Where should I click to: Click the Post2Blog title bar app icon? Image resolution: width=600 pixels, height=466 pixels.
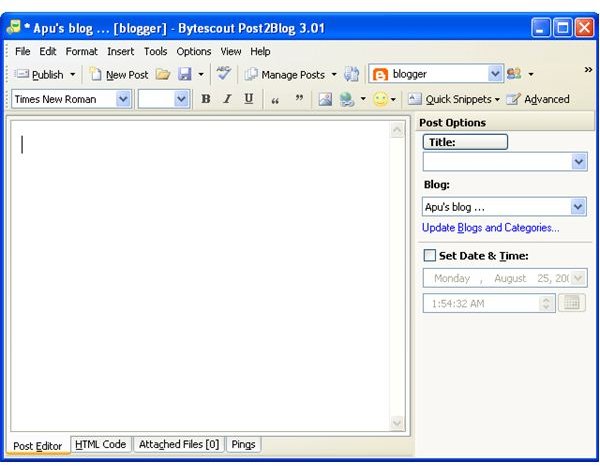[13, 27]
